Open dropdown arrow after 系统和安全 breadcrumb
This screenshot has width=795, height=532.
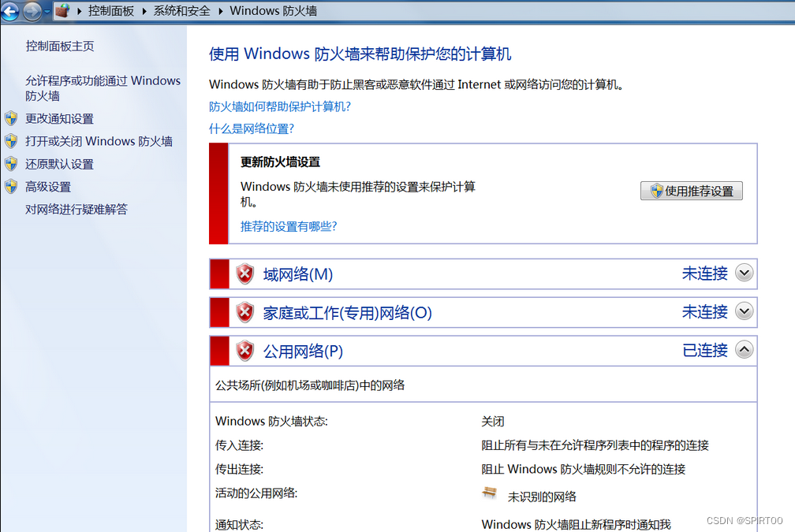click(221, 11)
